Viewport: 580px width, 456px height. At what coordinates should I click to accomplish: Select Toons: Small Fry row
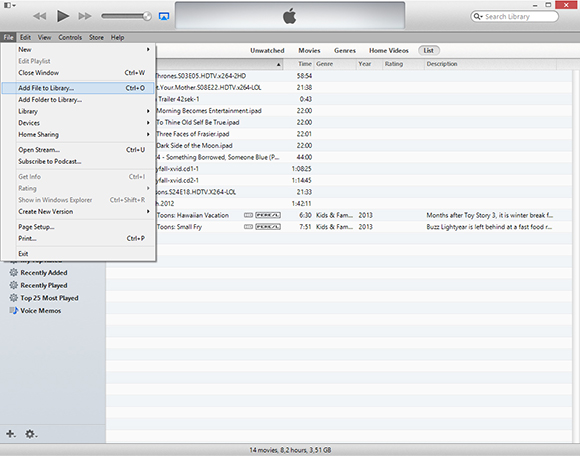pyautogui.click(x=364, y=227)
